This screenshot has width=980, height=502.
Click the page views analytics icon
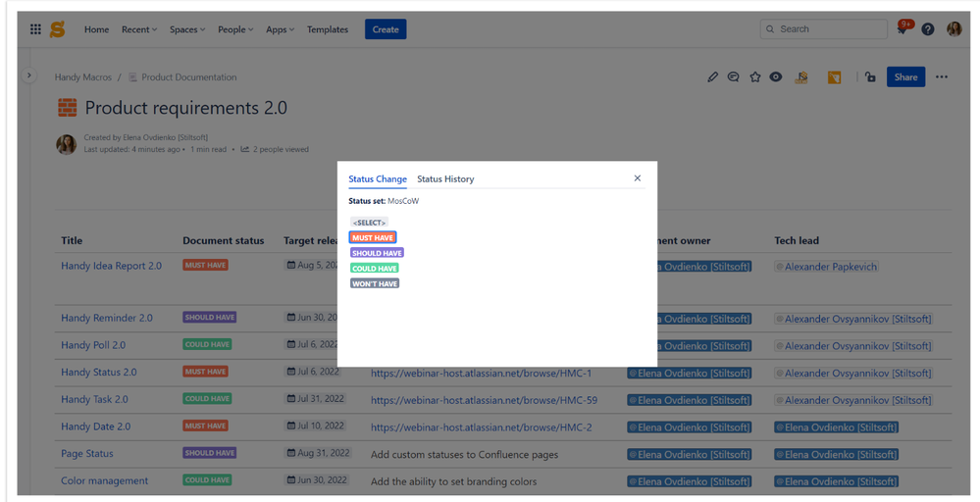(x=245, y=149)
